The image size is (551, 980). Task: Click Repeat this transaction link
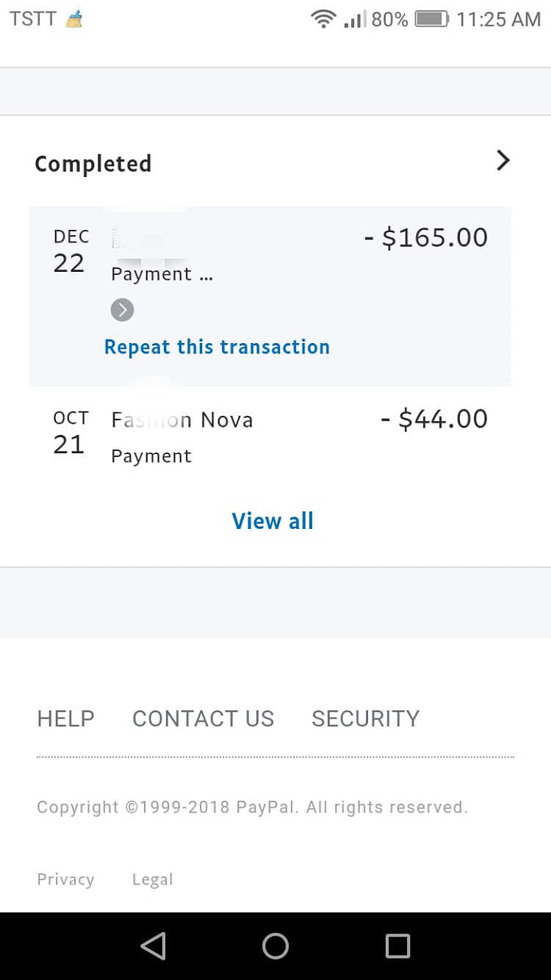217,347
